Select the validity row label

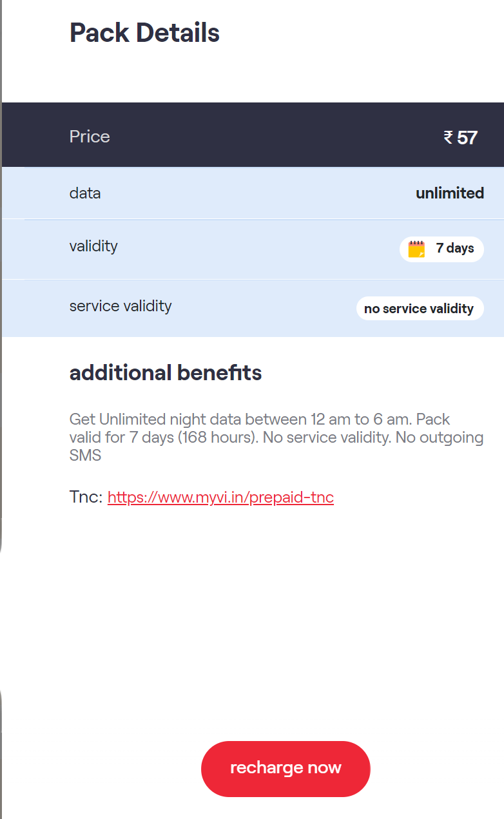click(x=93, y=246)
